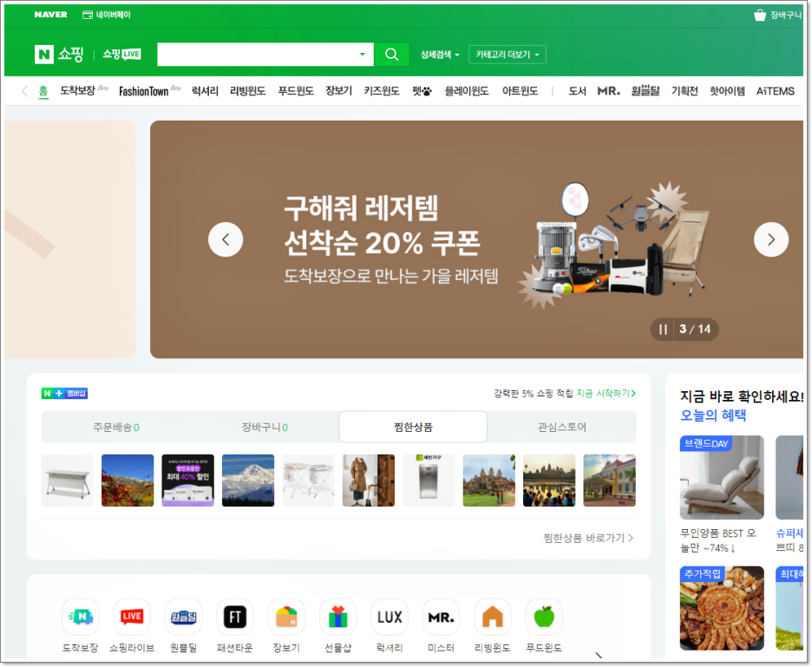Open the 핫아이템 menu item

click(x=727, y=91)
